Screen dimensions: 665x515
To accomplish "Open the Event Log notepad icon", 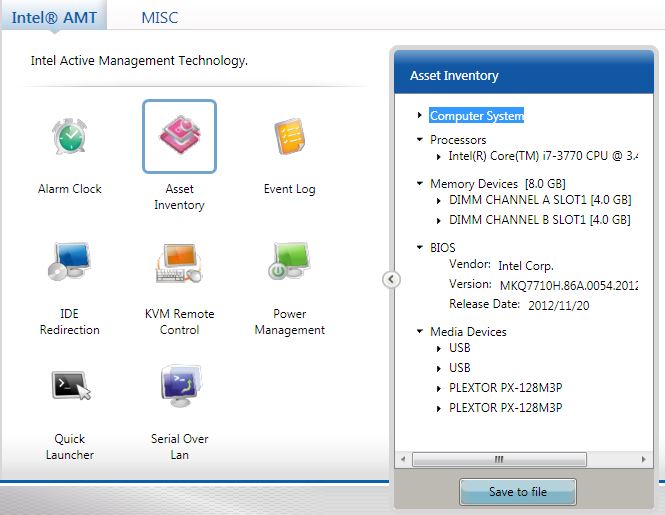I will pos(290,136).
